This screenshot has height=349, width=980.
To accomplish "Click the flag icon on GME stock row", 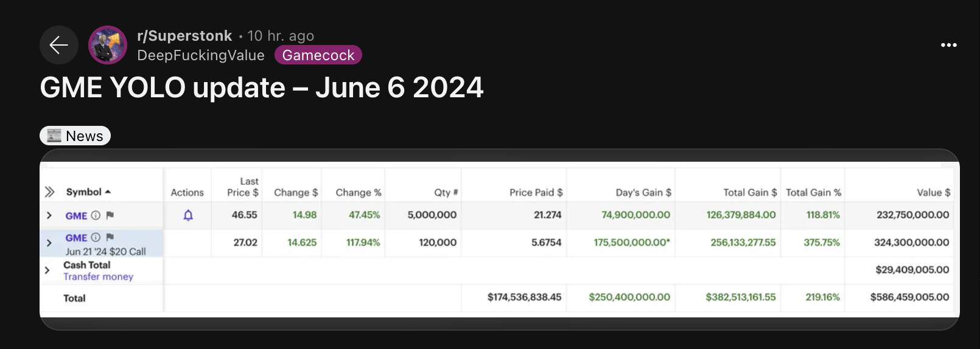I will pyautogui.click(x=110, y=215).
